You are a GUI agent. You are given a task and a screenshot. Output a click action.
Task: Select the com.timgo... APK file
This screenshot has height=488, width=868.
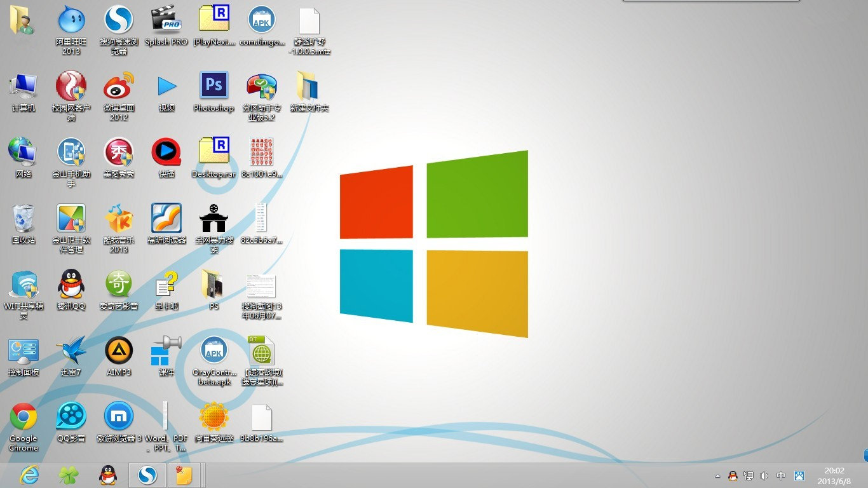point(262,25)
